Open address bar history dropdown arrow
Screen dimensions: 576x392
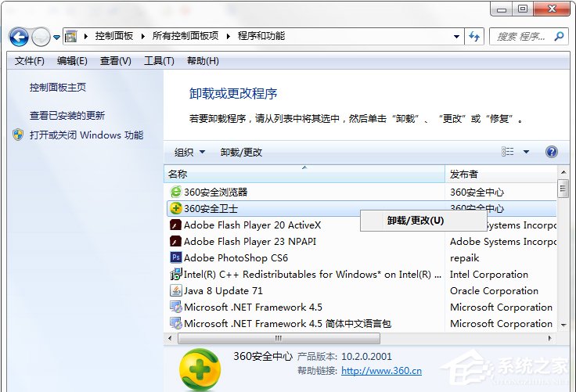tap(456, 37)
